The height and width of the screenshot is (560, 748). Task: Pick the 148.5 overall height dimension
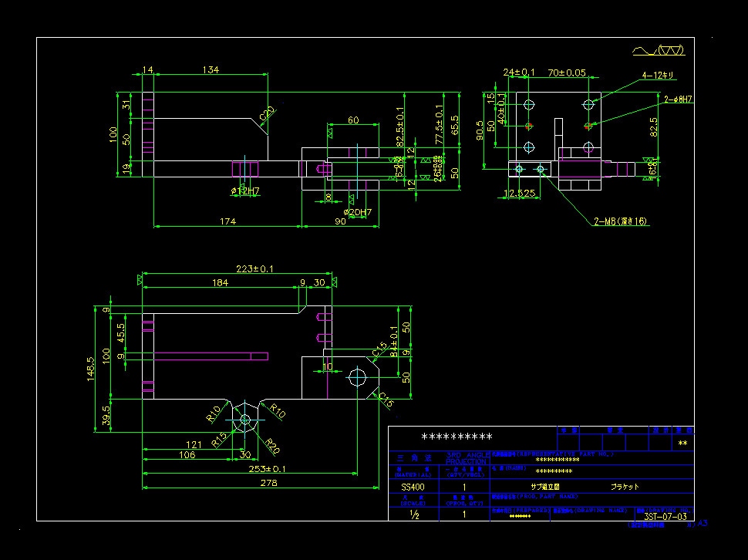(x=91, y=369)
